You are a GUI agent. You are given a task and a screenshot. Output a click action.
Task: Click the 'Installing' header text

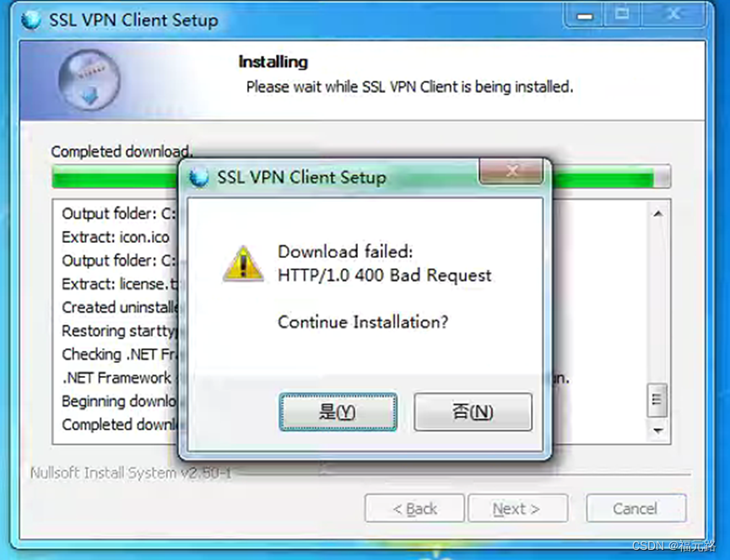pyautogui.click(x=273, y=62)
